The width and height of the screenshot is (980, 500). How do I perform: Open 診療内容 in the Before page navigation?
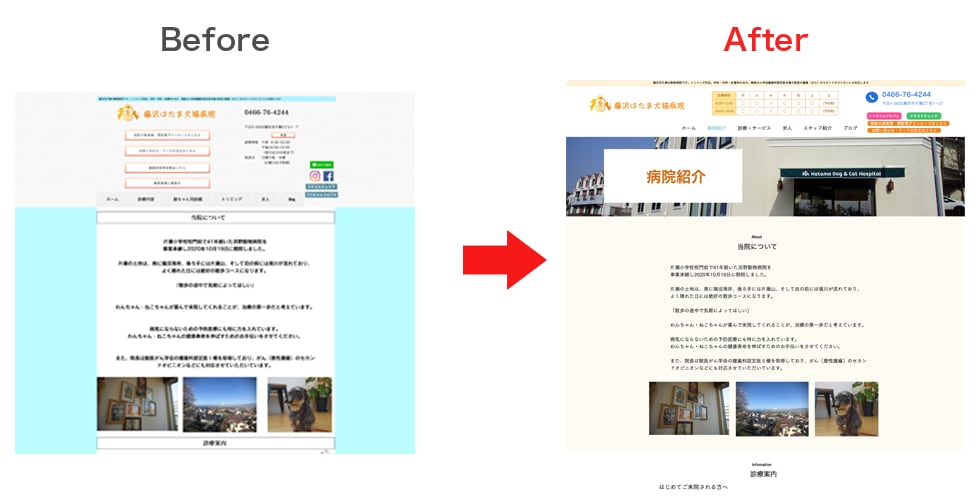pyautogui.click(x=146, y=199)
